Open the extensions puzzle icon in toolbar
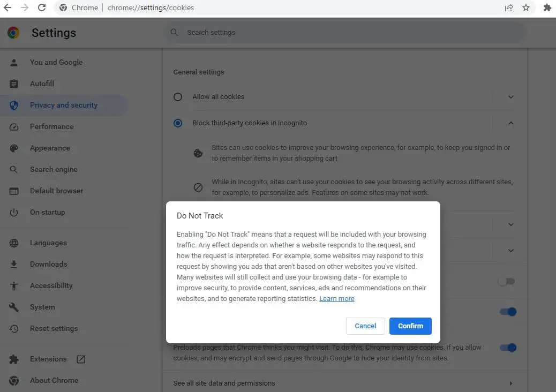 [547, 7]
